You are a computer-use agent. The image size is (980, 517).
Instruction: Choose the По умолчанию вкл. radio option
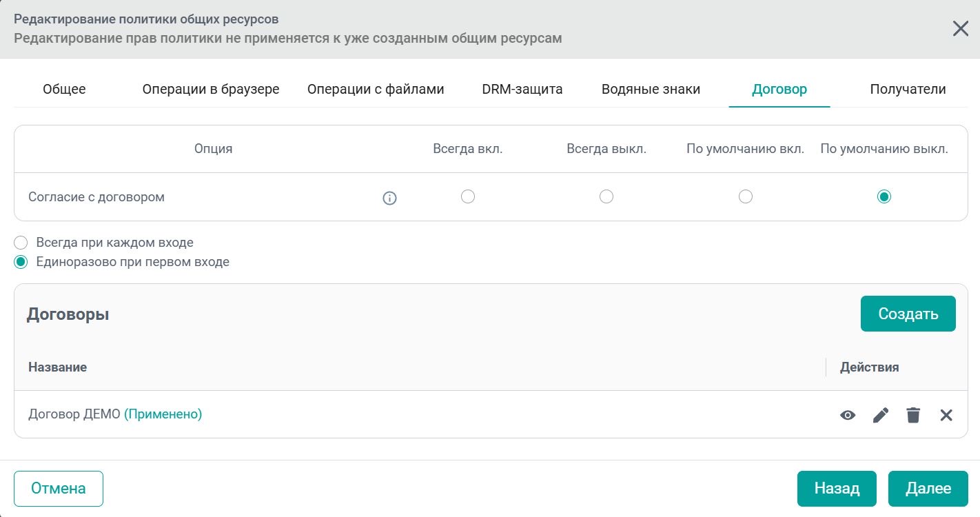coord(745,197)
